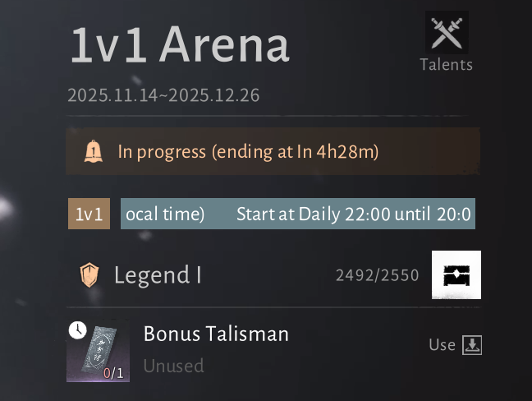Open Talents via crossed swords icon
Viewport: 532px width, 401px height.
[447, 32]
